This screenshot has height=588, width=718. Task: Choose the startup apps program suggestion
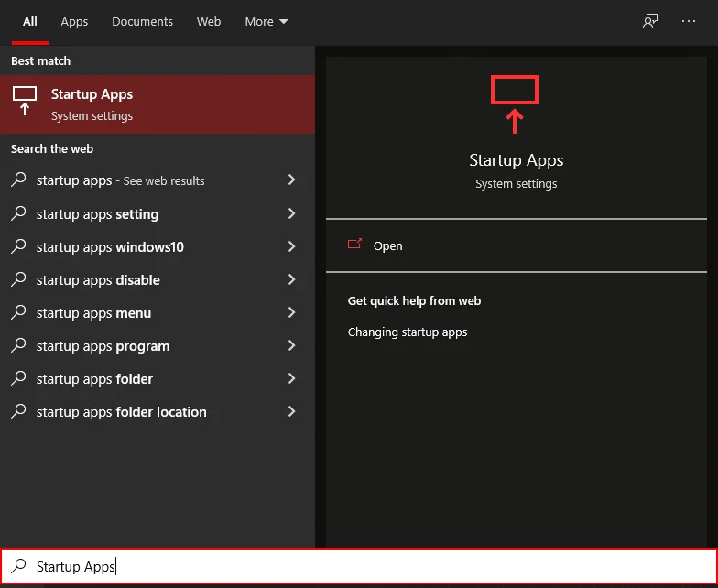point(103,346)
